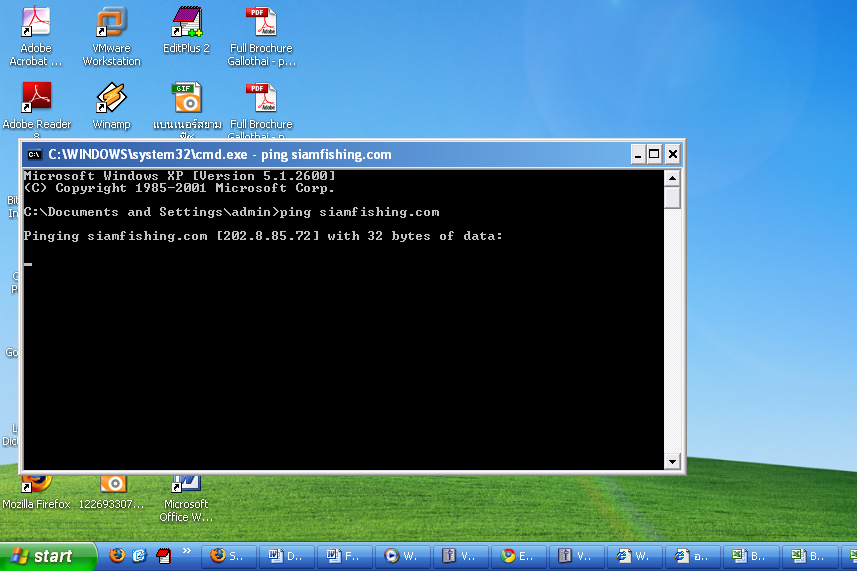Open the cmd.exe window system menu icon
This screenshot has width=857, height=571.
[34, 155]
